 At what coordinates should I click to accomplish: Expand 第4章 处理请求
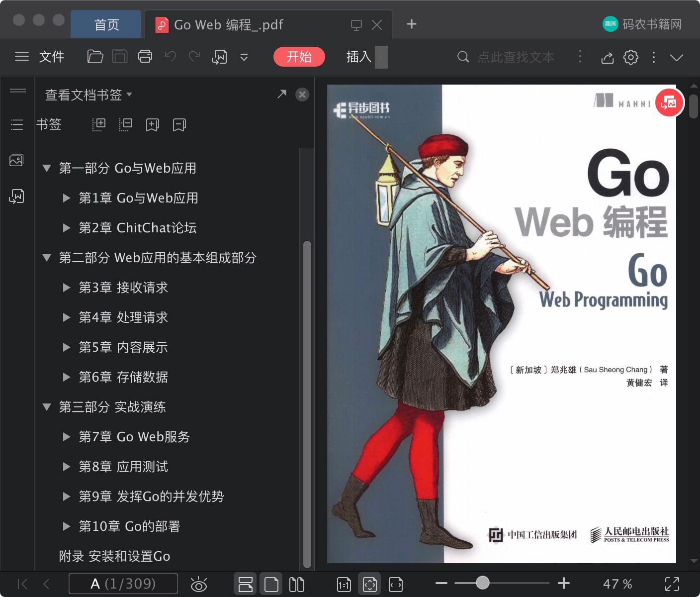[x=66, y=317]
